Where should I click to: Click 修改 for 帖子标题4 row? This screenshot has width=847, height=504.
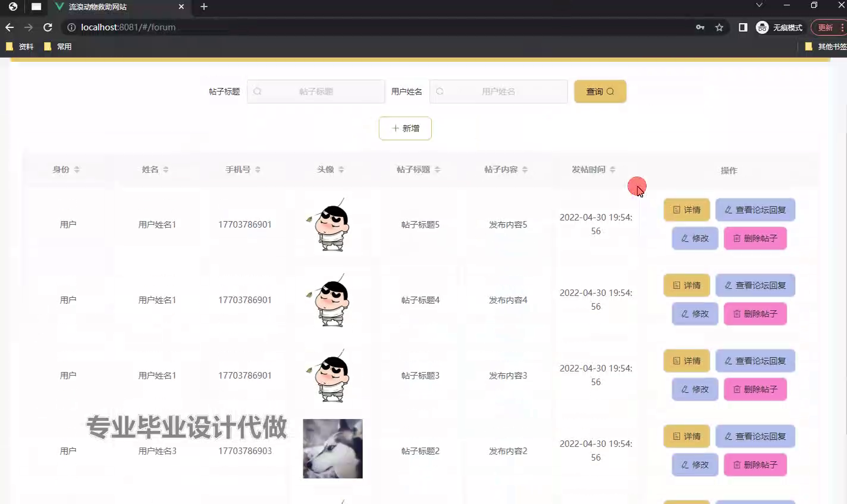695,314
